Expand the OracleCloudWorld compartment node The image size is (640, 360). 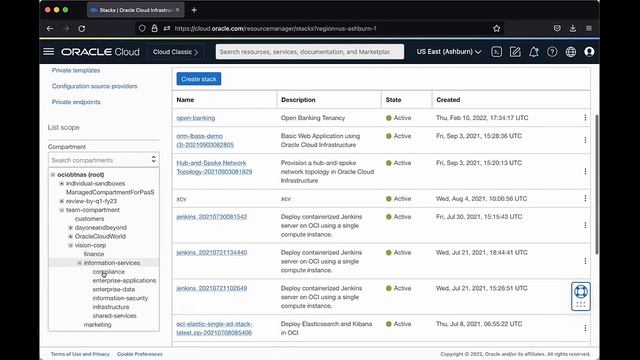click(x=71, y=236)
